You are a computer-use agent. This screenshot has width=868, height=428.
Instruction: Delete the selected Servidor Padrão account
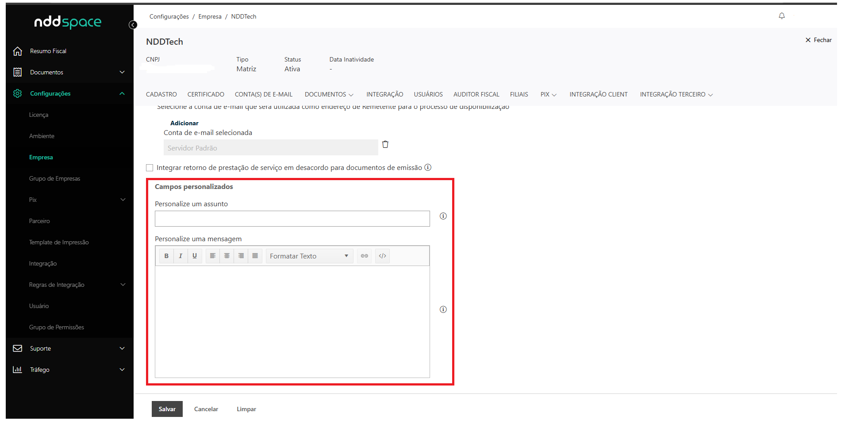(x=385, y=144)
